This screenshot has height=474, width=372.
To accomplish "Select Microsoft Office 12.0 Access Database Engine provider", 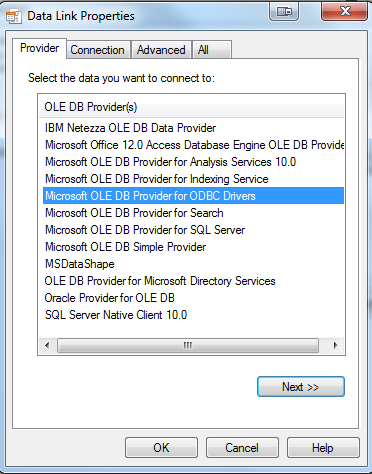I will click(194, 145).
